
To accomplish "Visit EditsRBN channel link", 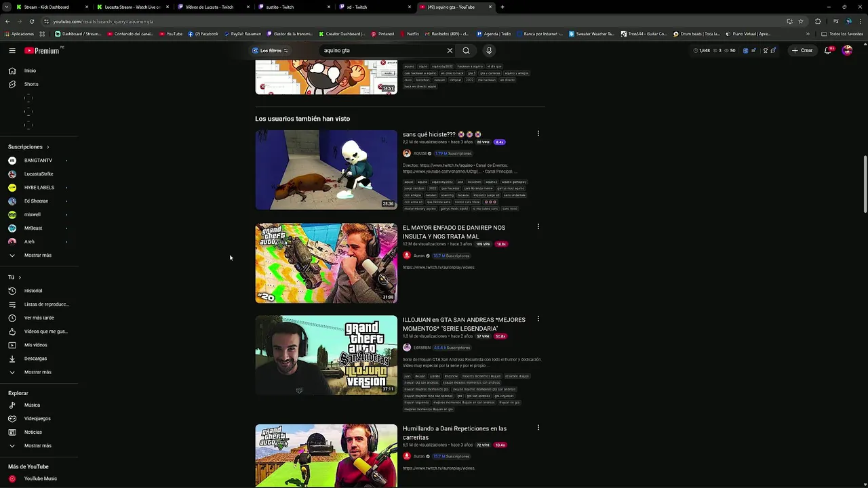I will pyautogui.click(x=422, y=348).
